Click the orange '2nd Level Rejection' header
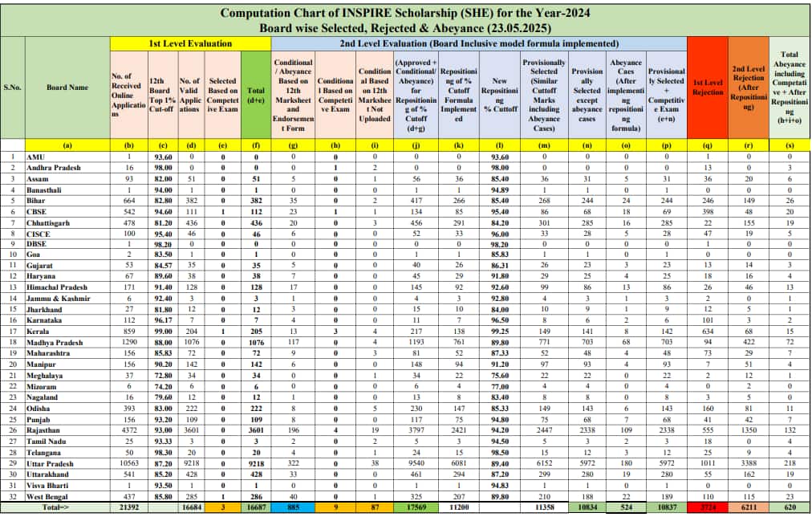Image resolution: width=812 pixels, height=517 pixels. pos(749,88)
